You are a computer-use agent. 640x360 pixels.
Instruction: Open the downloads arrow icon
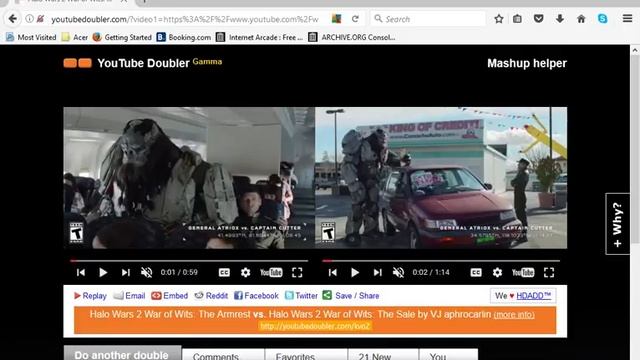click(x=560, y=19)
